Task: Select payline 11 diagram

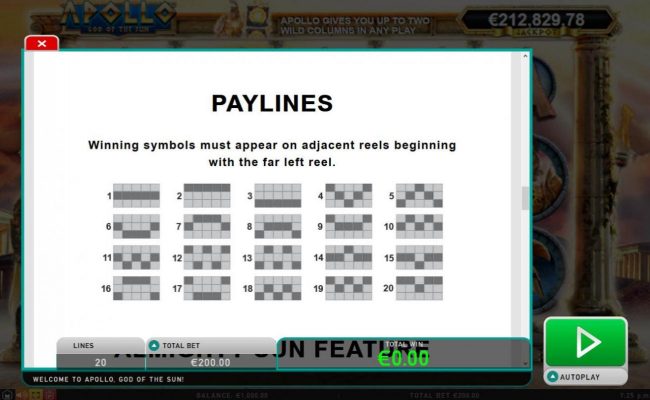Action: (x=136, y=257)
